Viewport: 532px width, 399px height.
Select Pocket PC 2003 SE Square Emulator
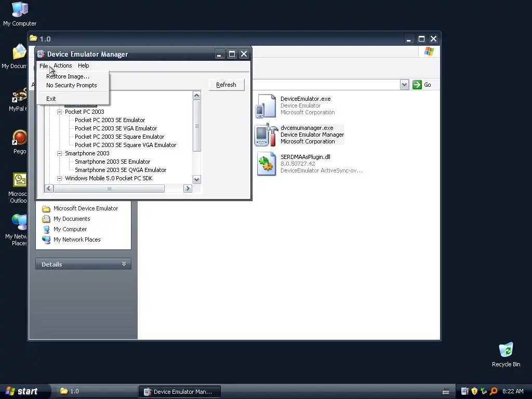[119, 137]
